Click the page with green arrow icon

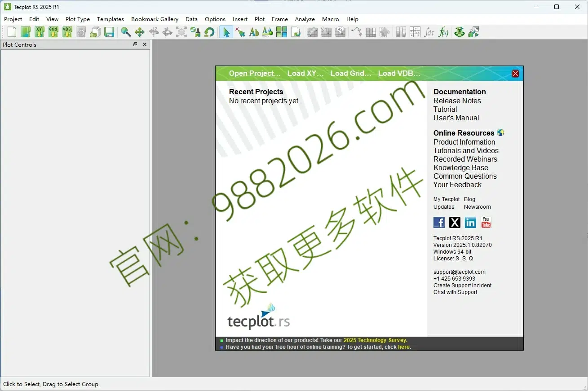[296, 32]
